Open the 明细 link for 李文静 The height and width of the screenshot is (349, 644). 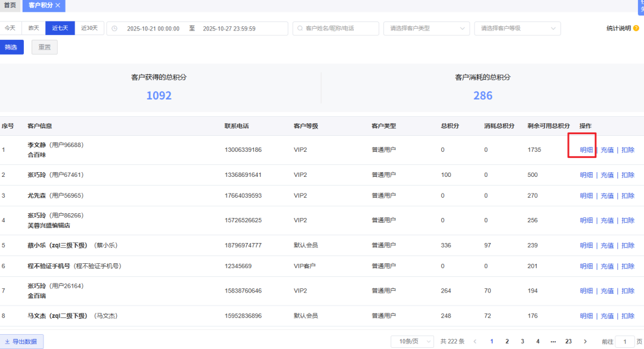[x=586, y=150]
